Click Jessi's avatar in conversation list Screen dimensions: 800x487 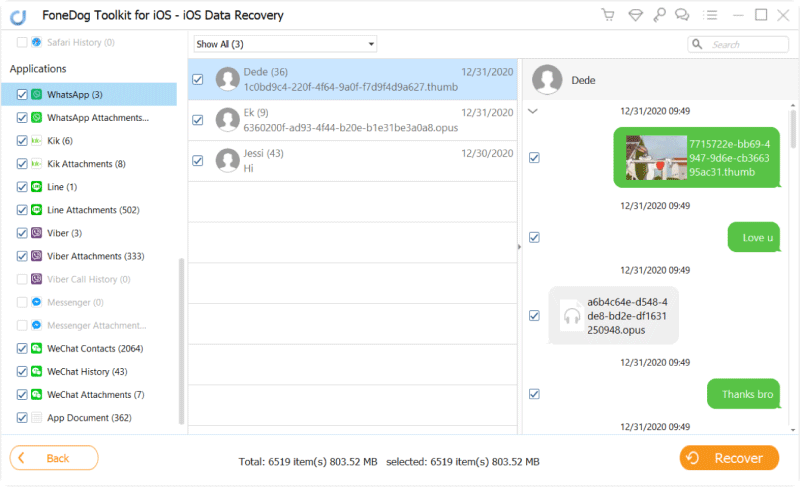point(228,161)
